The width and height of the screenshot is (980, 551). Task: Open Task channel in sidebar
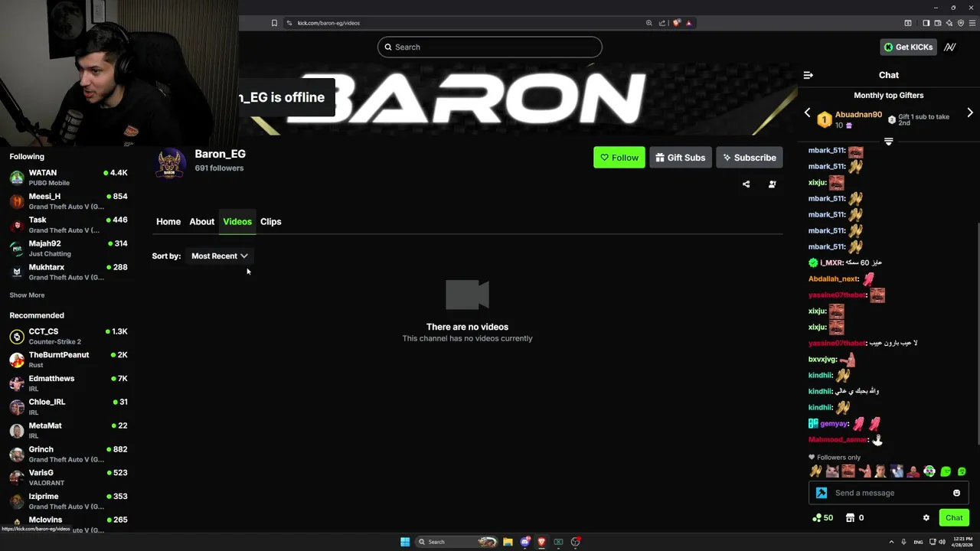(x=69, y=224)
